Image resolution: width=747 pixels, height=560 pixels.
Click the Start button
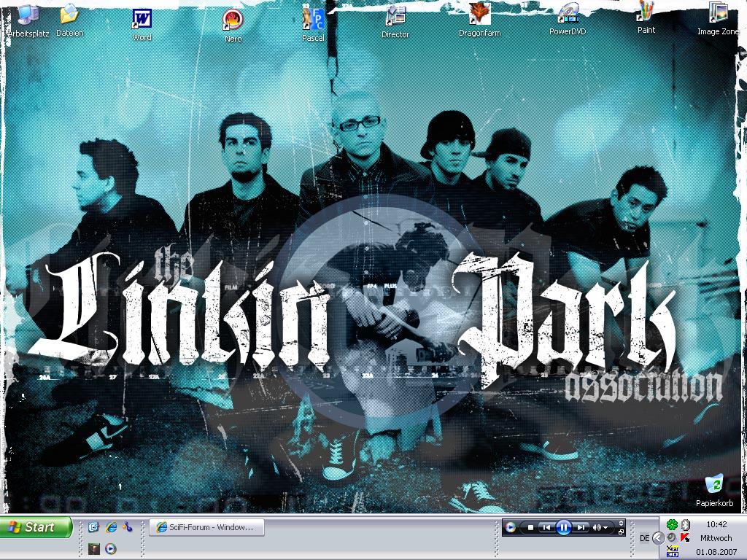(x=36, y=527)
